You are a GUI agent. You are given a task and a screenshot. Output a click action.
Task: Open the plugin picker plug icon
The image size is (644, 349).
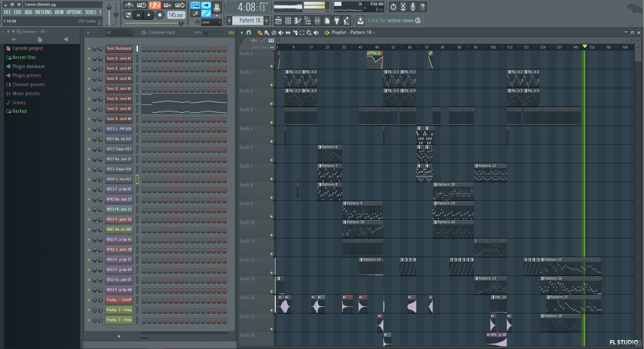(337, 21)
